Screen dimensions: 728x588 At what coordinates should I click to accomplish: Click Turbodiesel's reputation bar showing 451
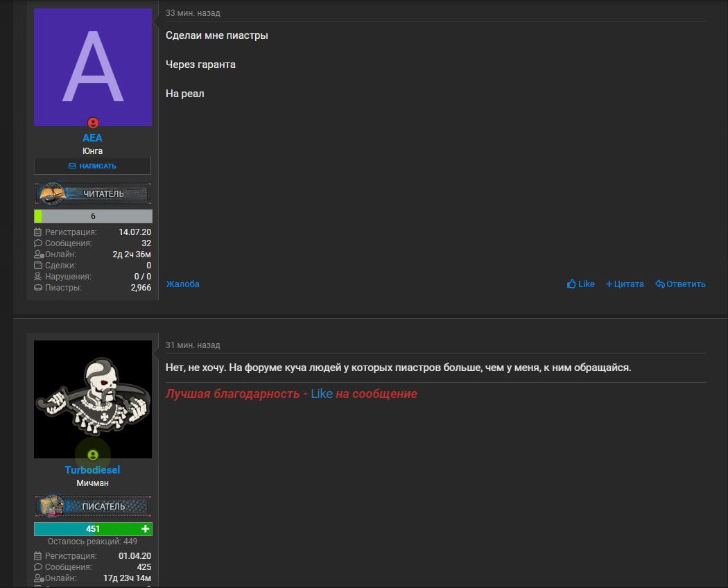93,528
